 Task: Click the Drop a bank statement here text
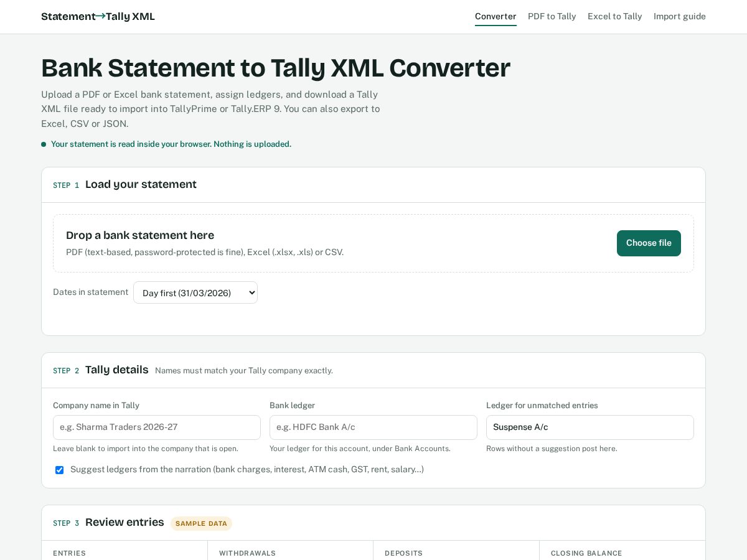point(140,235)
